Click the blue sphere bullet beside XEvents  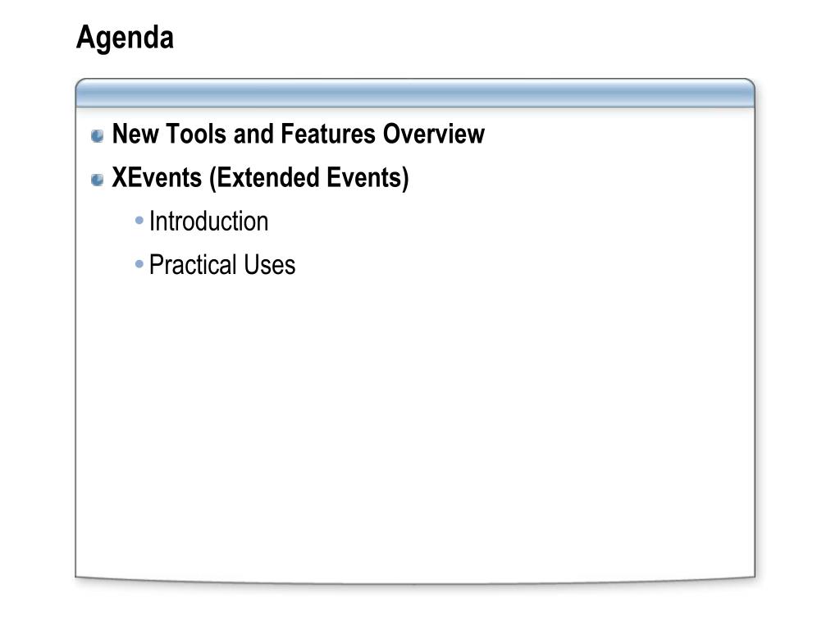click(97, 180)
